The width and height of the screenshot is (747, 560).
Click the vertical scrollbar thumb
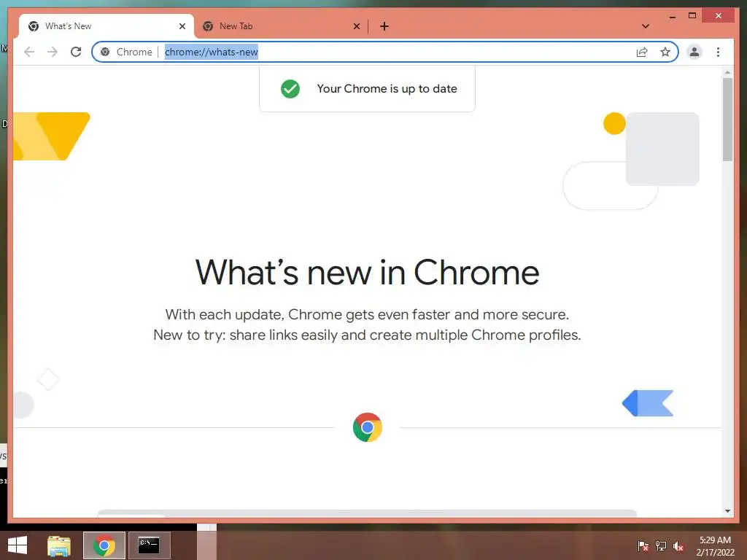(727, 120)
